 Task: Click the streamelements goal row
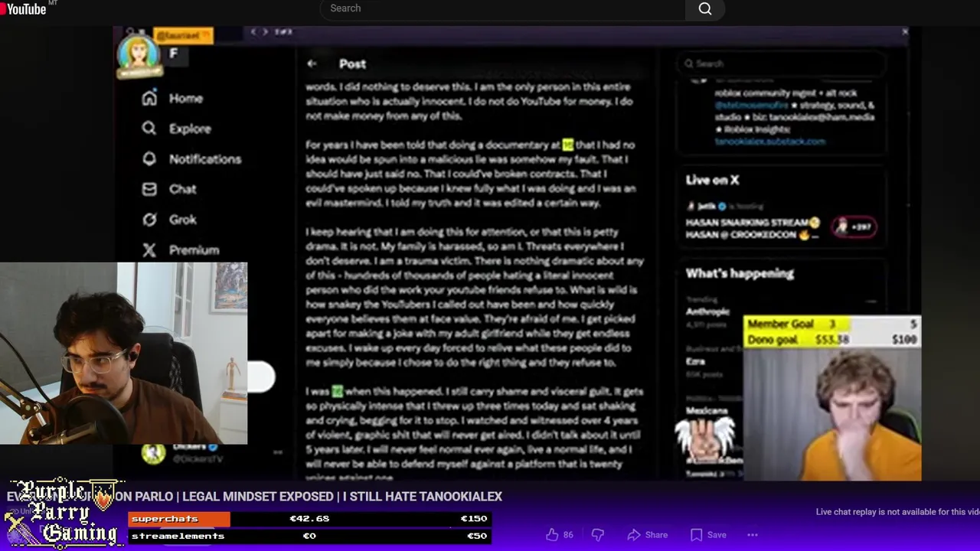pyautogui.click(x=309, y=536)
